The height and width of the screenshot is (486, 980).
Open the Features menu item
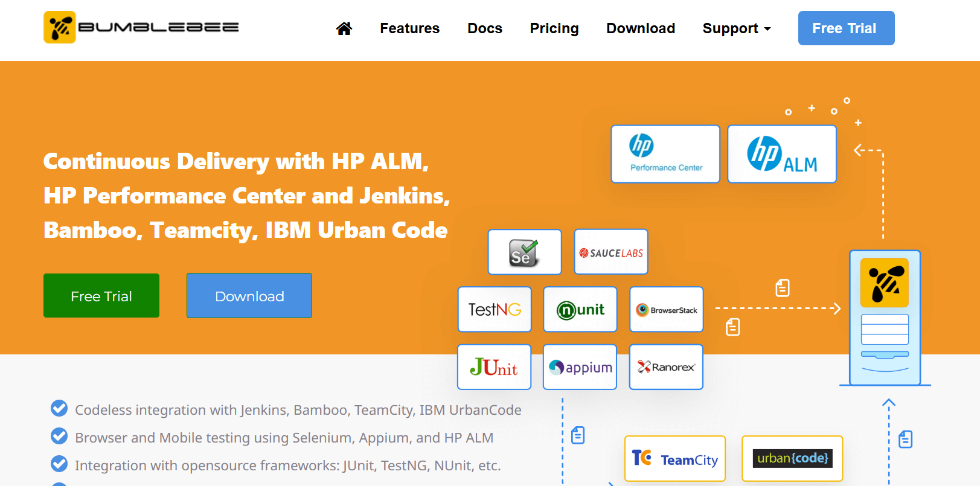(x=409, y=28)
